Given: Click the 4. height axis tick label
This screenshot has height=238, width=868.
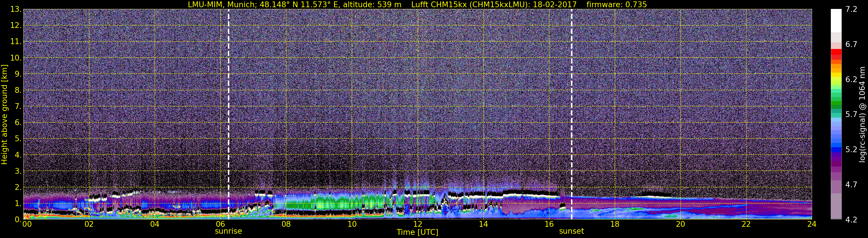Looking at the screenshot, I should (x=18, y=155).
